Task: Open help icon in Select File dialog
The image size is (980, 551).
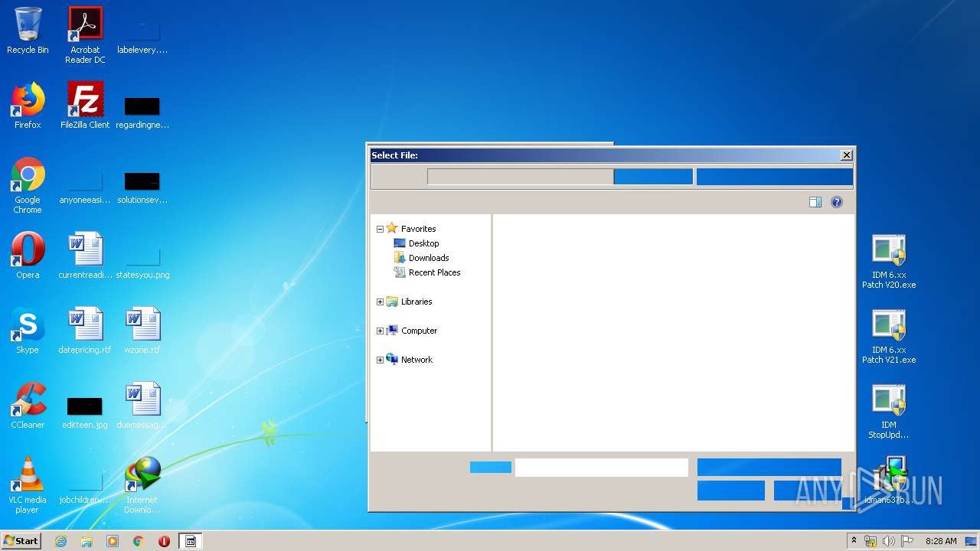Action: (x=837, y=202)
